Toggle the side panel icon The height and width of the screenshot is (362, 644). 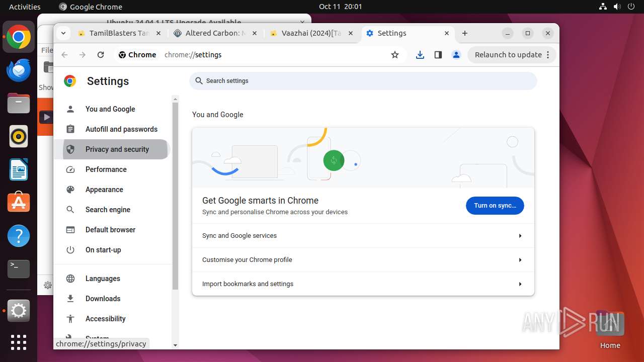click(x=438, y=55)
